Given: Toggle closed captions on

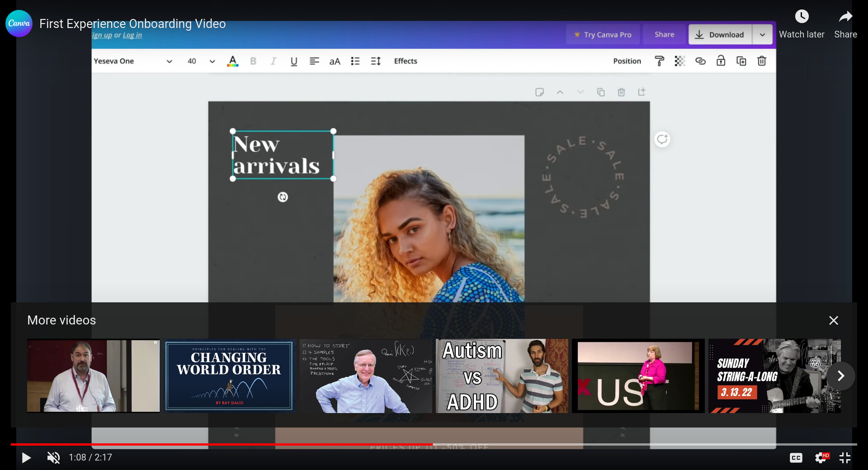Looking at the screenshot, I should [x=796, y=458].
